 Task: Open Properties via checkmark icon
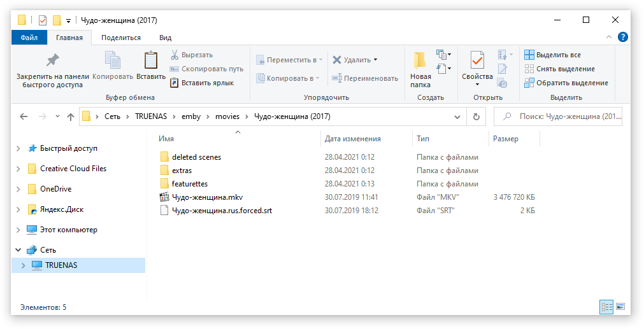(477, 60)
